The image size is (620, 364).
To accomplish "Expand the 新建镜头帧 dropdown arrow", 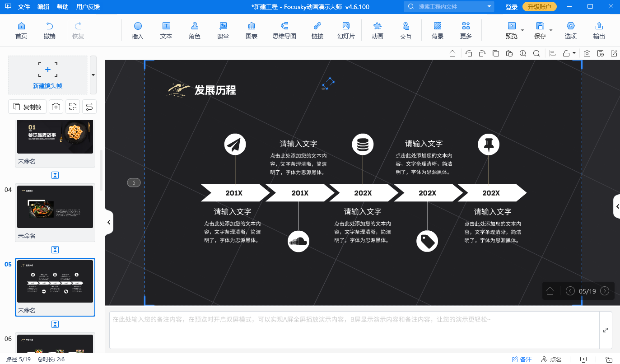I will tap(93, 75).
